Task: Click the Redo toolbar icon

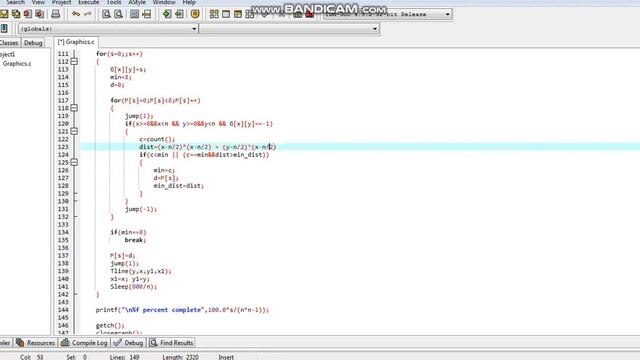Action: tap(87, 14)
